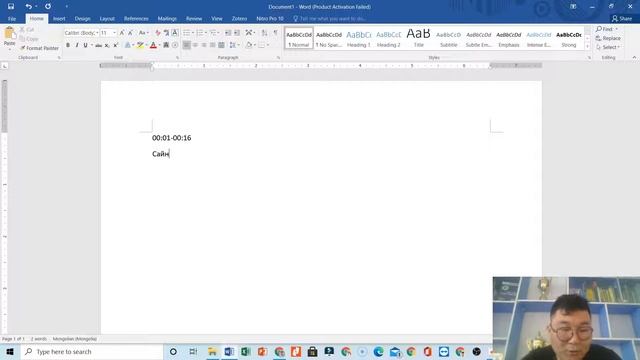Open Paragraph dialog launcher
Screen dimensions: 640x360
278,58
